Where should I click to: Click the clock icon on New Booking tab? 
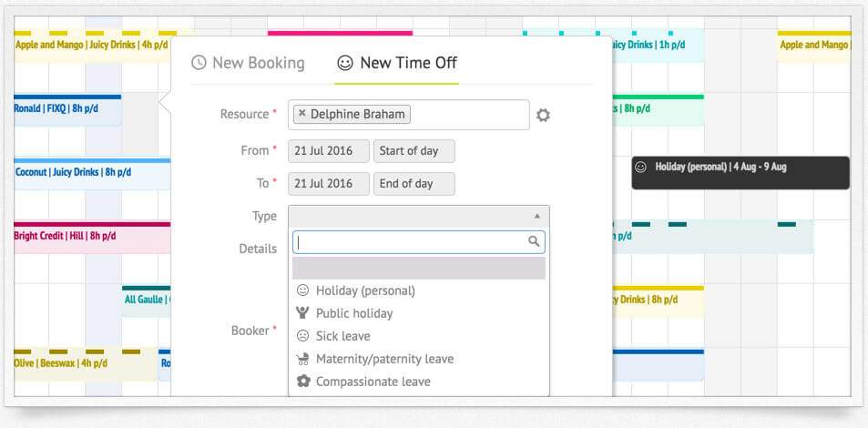199,63
